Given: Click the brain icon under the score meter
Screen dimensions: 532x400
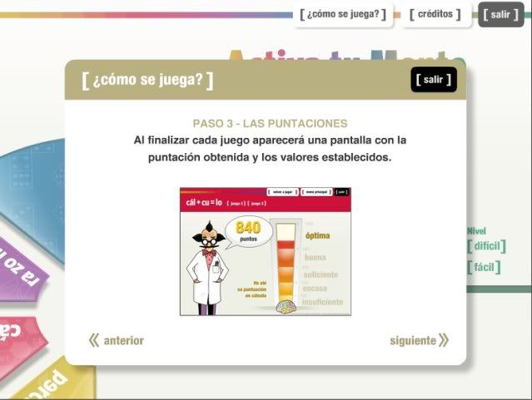Looking at the screenshot, I should point(286,307).
